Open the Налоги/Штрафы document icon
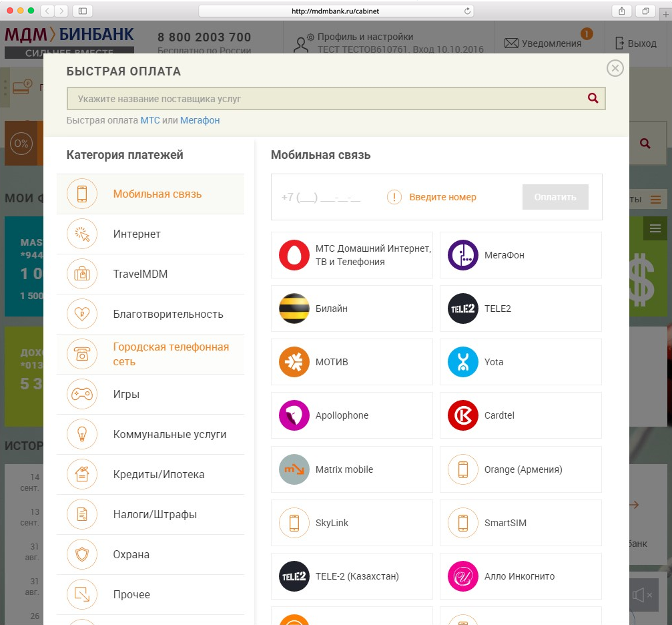This screenshot has height=625, width=672. (x=82, y=514)
